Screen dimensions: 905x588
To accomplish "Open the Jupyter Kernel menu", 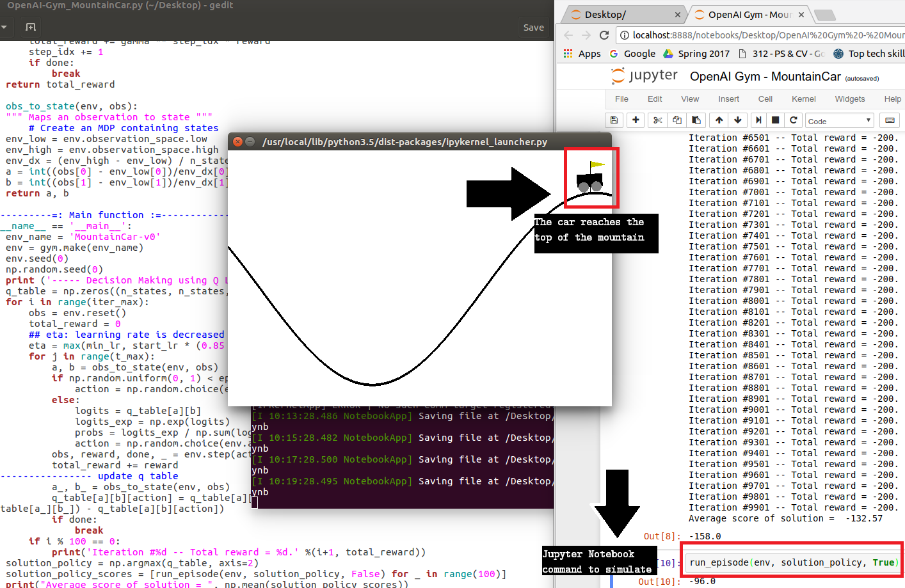I will 804,99.
